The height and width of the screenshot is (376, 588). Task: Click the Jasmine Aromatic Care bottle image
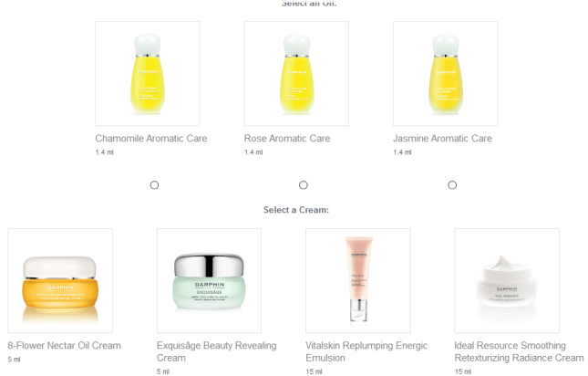[446, 74]
